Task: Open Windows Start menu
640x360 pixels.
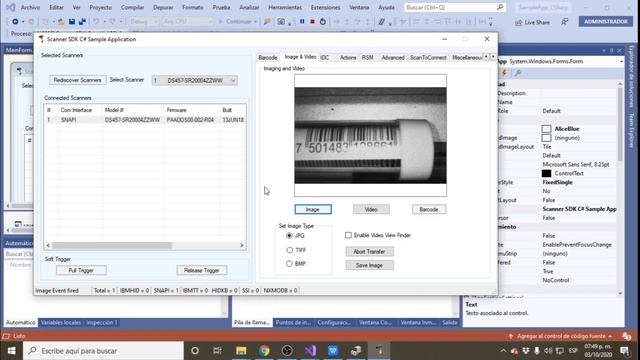Action: coord(11,351)
